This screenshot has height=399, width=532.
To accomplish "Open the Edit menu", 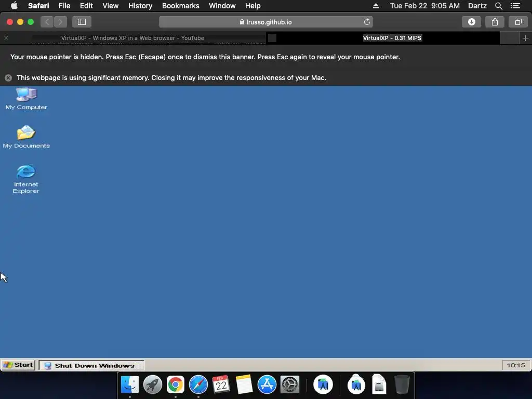I will coord(86,6).
